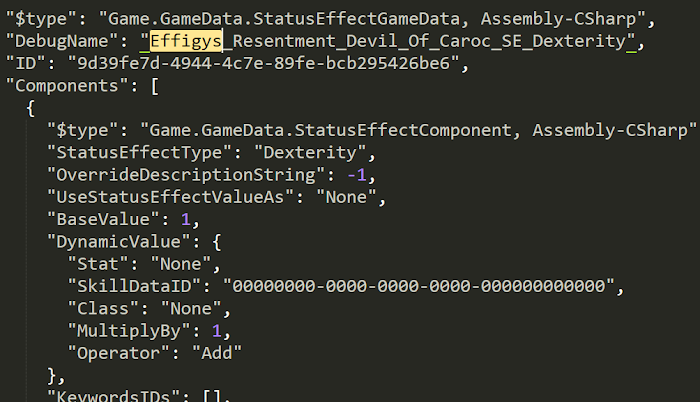The height and width of the screenshot is (402, 700).
Task: Click the "DebugName" key
Action: pos(62,41)
